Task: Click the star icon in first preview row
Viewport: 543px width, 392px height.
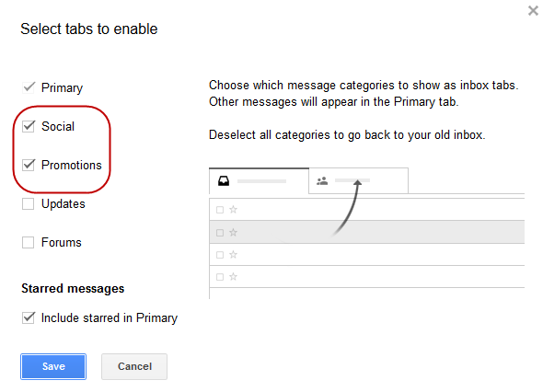Action: 234,210
